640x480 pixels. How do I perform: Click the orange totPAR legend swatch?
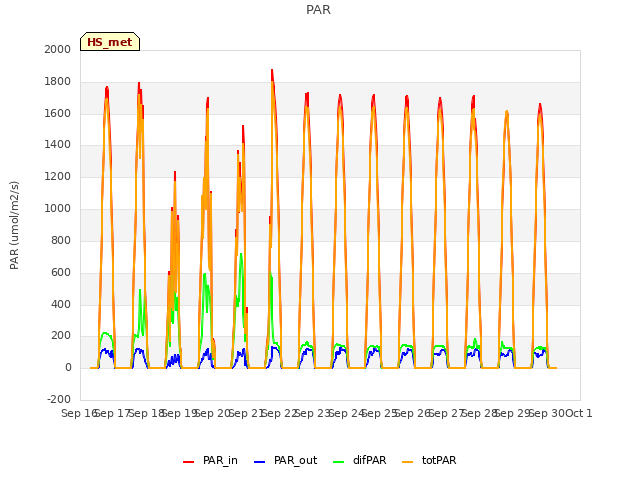(x=408, y=462)
